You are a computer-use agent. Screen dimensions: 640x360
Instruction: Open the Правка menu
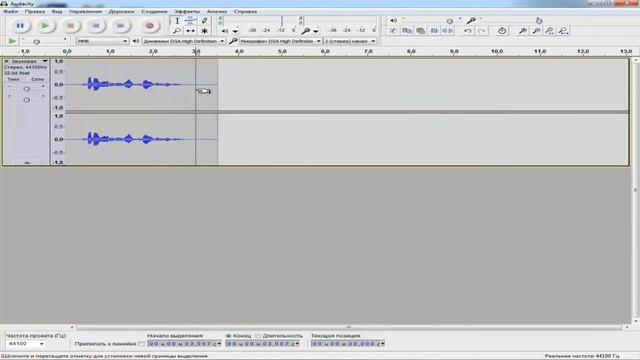pos(35,11)
